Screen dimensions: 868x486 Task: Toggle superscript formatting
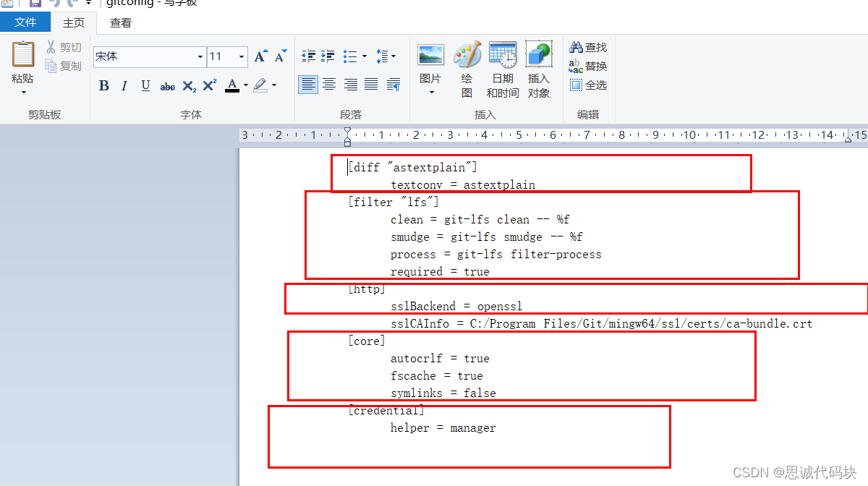(x=210, y=86)
